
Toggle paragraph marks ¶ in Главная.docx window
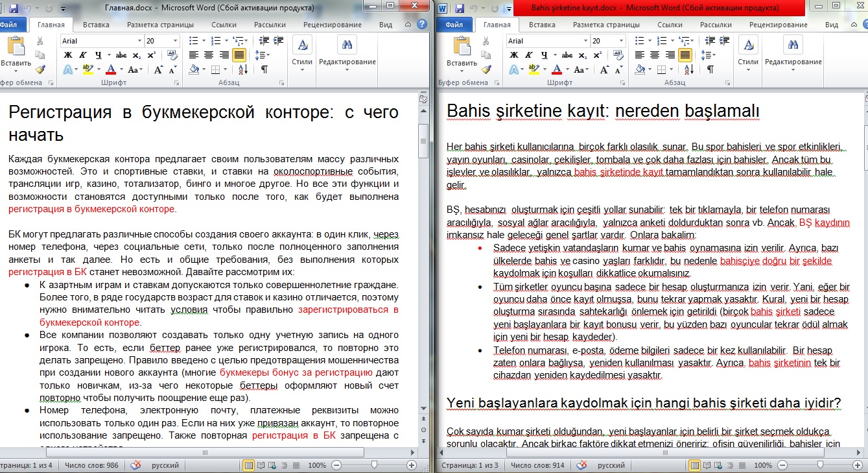[x=264, y=69]
